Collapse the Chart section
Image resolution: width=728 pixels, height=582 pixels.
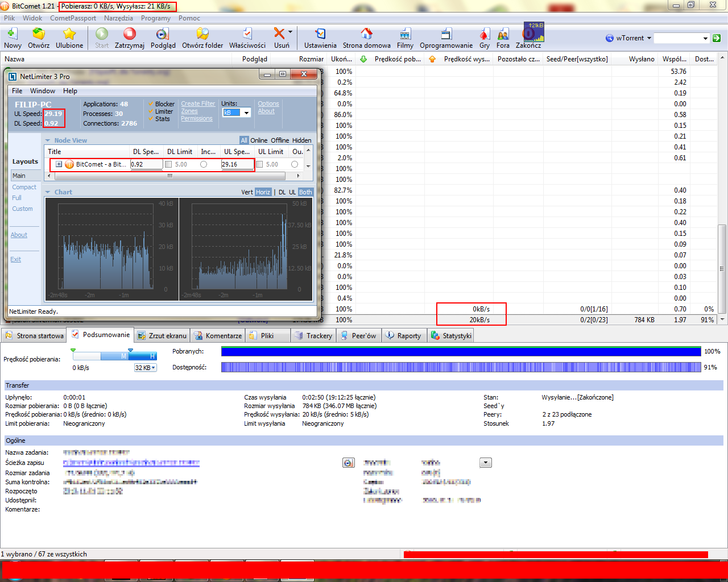coord(48,192)
